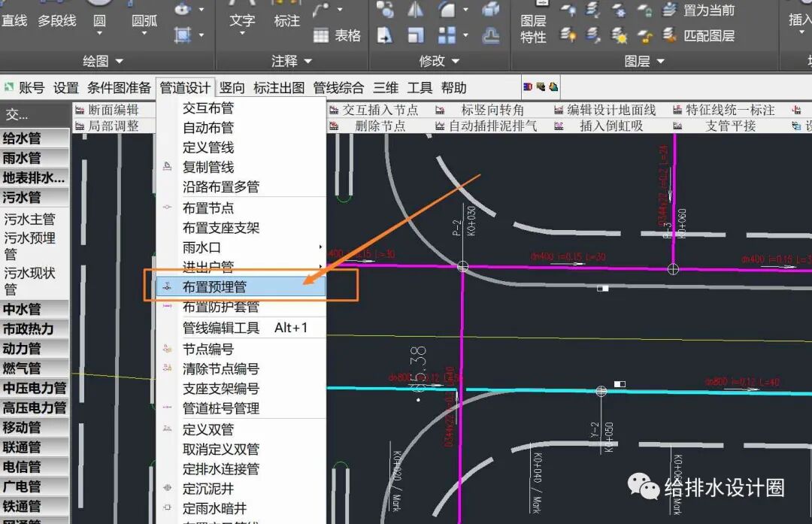This screenshot has height=524, width=812.
Task: Choose 布置预埋管 from the menu
Action: [x=241, y=286]
